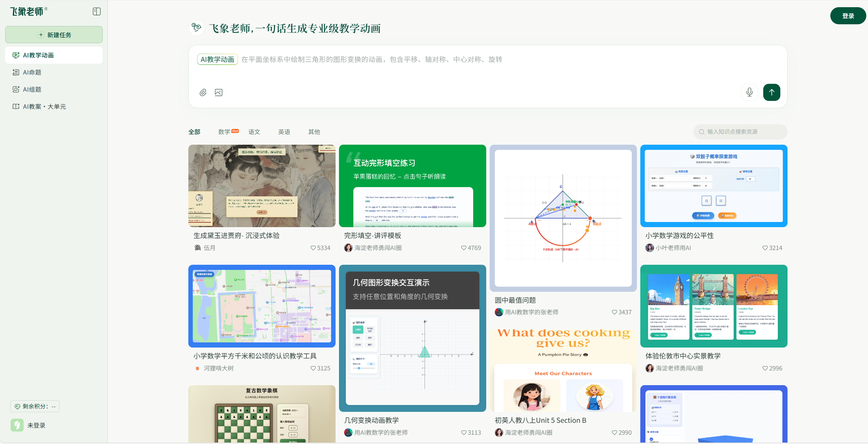Click the 新建任务 button
The image size is (868, 444).
(x=54, y=35)
